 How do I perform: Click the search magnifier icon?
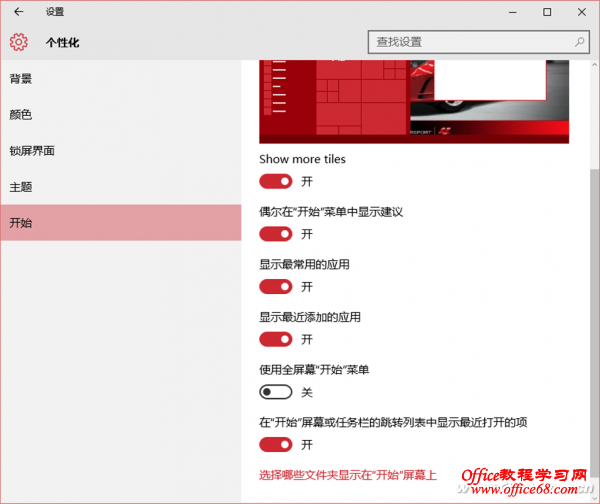point(579,42)
